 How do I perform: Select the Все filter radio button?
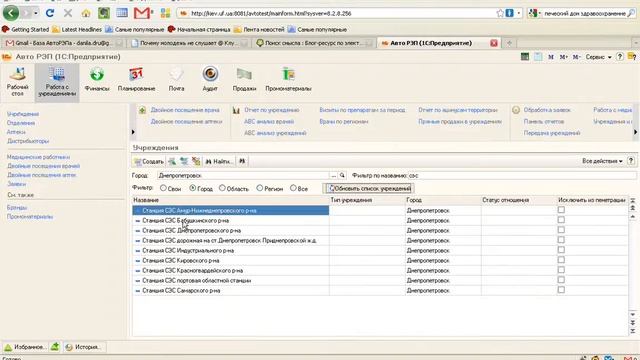tap(293, 188)
